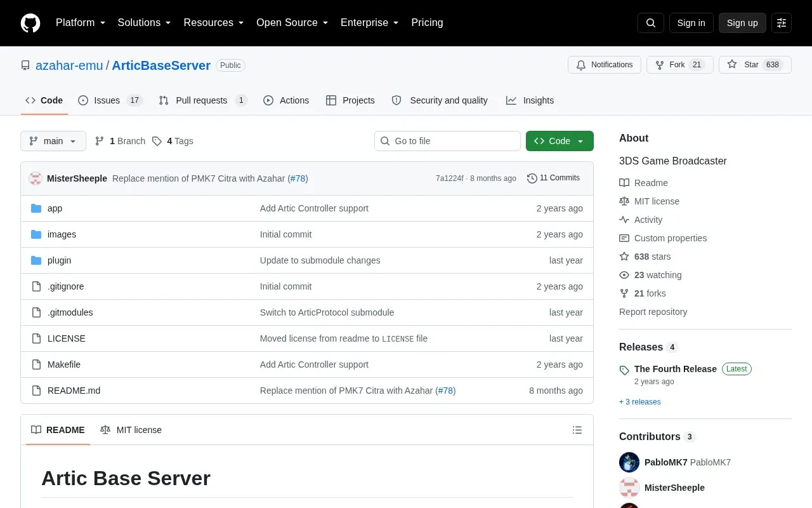Viewport: 812px width, 508px height.
Task: Open Security and quality tab
Action: tap(440, 100)
